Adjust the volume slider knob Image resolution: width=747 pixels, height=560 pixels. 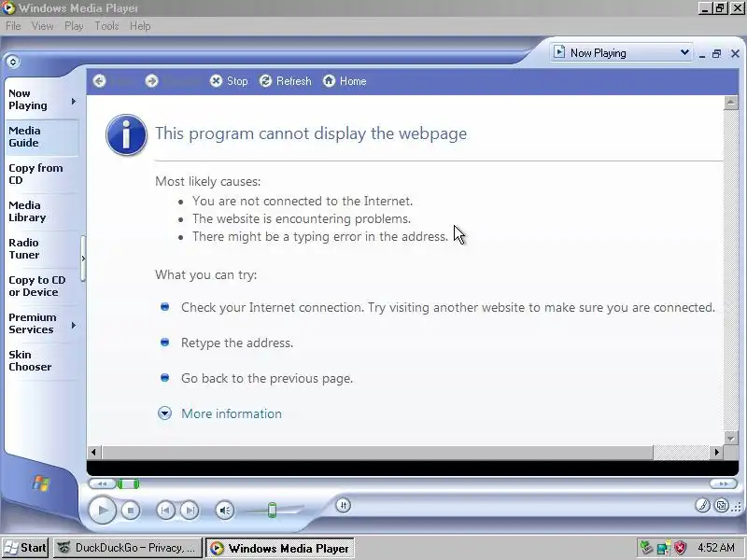pyautogui.click(x=272, y=510)
